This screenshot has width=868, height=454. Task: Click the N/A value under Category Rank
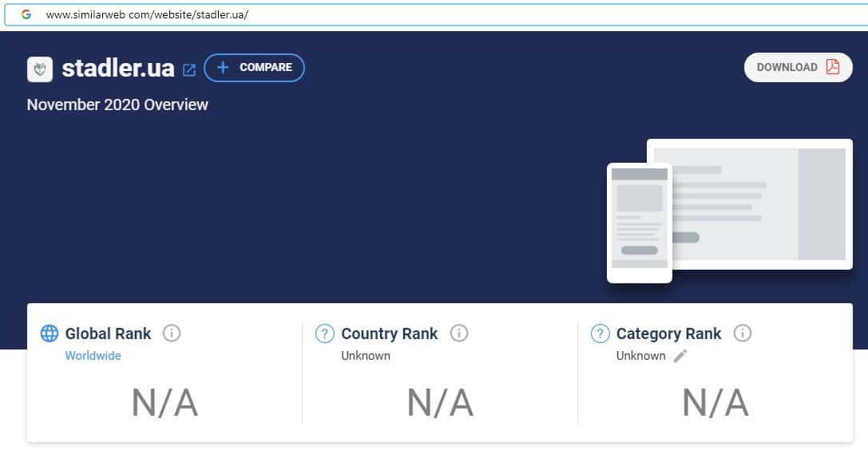click(715, 403)
